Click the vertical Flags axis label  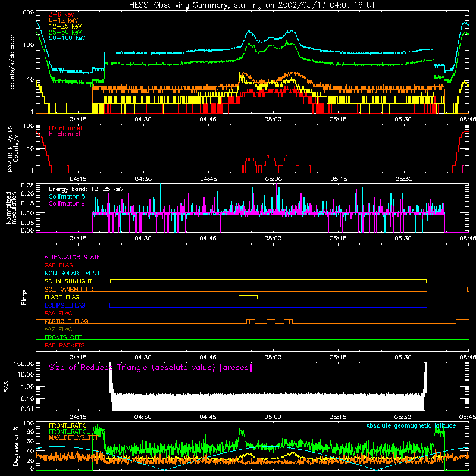tap(24, 297)
